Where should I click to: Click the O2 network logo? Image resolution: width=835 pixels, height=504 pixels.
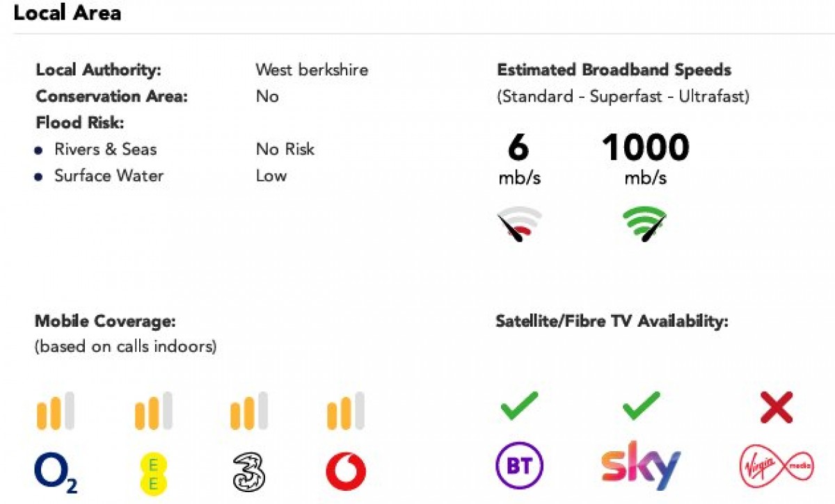coord(56,471)
